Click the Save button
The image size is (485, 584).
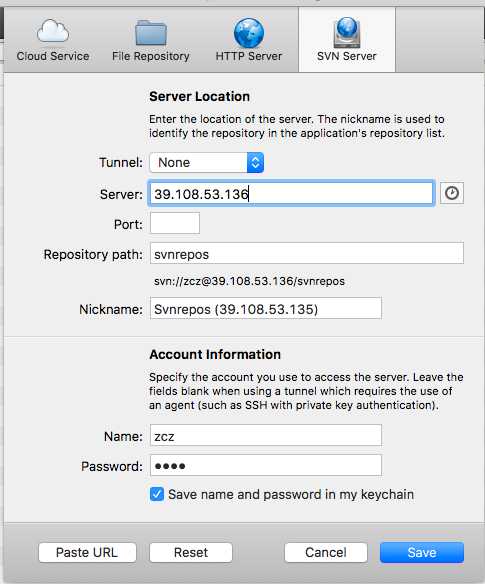click(x=422, y=552)
